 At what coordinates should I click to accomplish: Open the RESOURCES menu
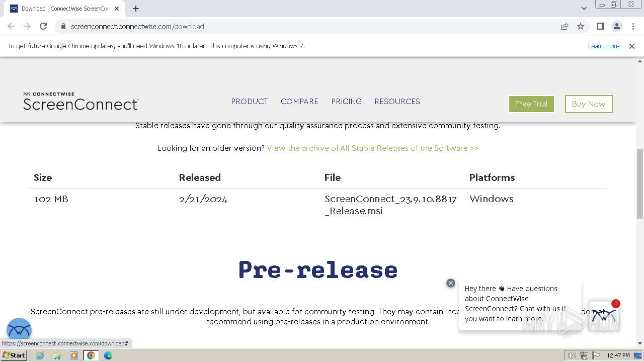tap(397, 102)
